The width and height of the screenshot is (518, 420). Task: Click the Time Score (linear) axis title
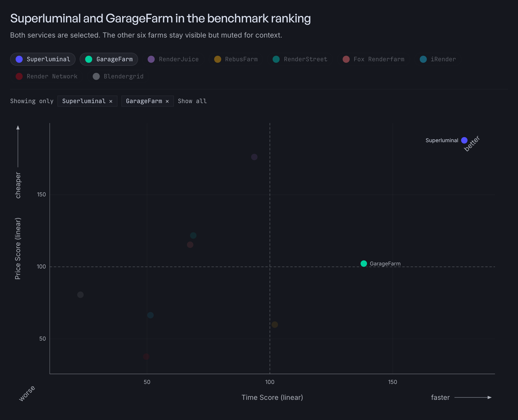click(x=272, y=398)
